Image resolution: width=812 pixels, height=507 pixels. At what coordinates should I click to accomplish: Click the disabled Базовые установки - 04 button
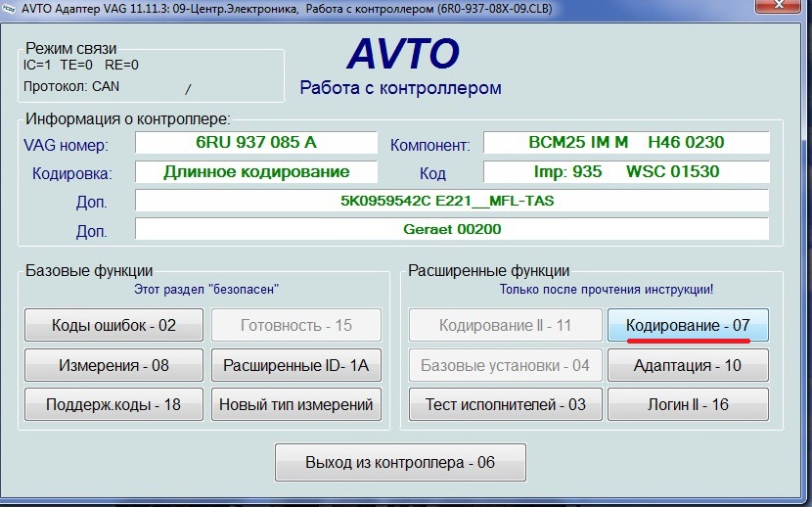coord(504,365)
